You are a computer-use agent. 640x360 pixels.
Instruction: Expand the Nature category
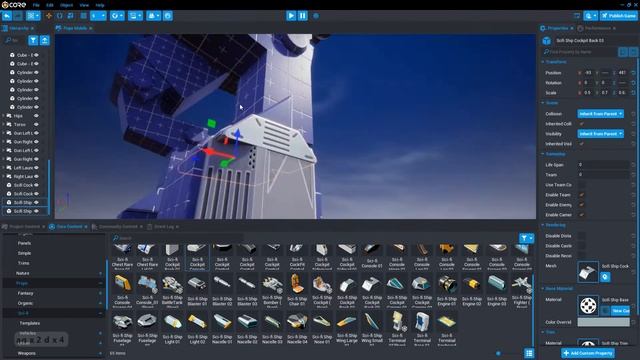(100, 273)
